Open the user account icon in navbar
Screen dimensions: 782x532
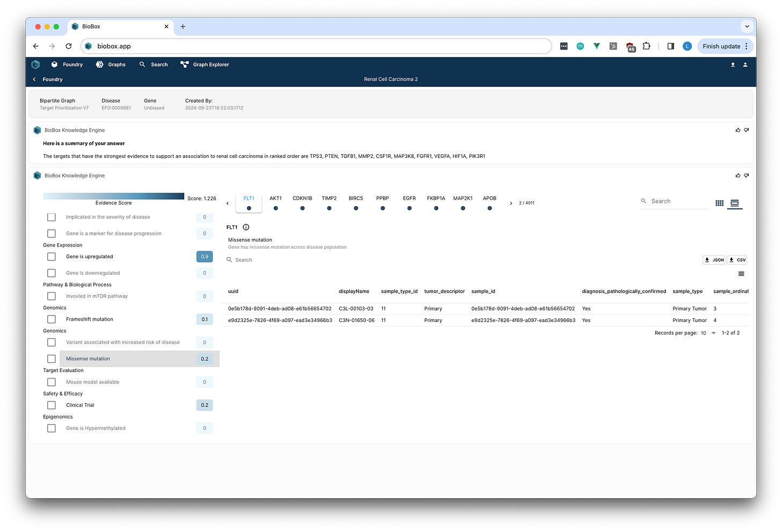pos(745,64)
